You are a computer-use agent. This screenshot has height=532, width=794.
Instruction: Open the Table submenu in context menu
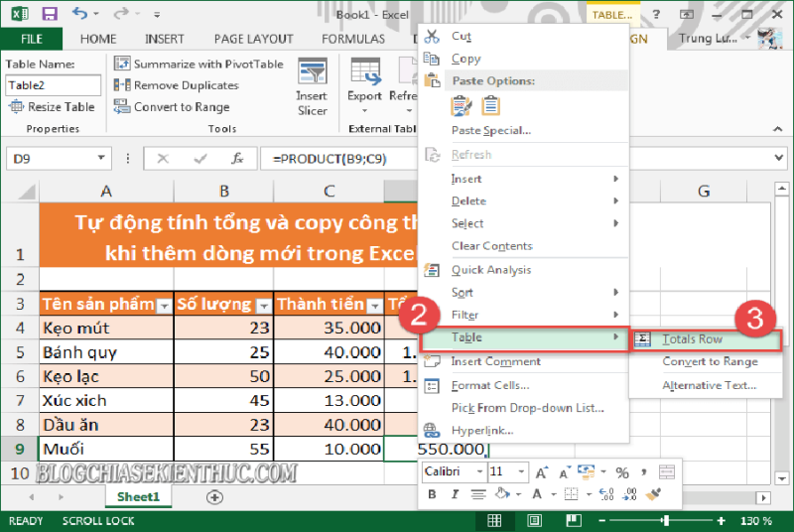524,337
